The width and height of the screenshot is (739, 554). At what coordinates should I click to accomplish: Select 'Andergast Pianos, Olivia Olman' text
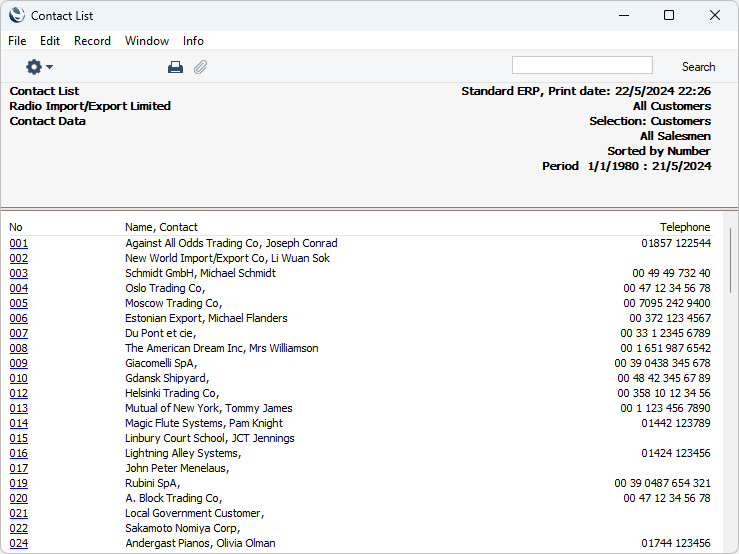coord(200,543)
